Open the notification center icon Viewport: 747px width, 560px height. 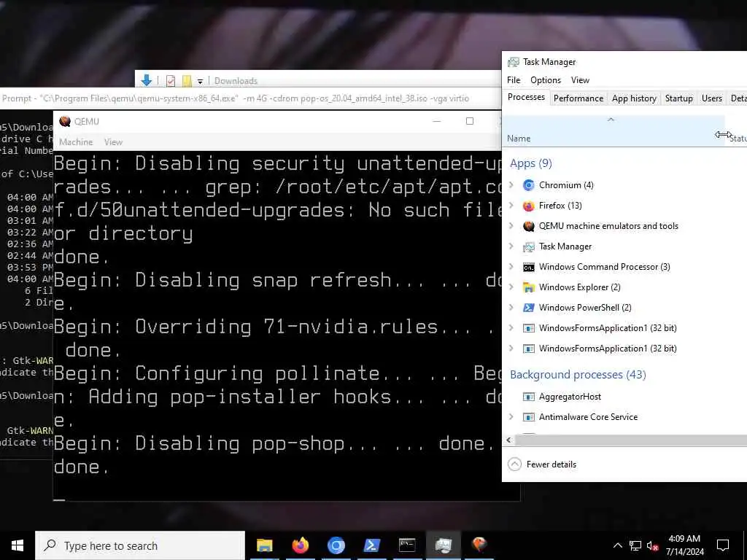point(723,545)
